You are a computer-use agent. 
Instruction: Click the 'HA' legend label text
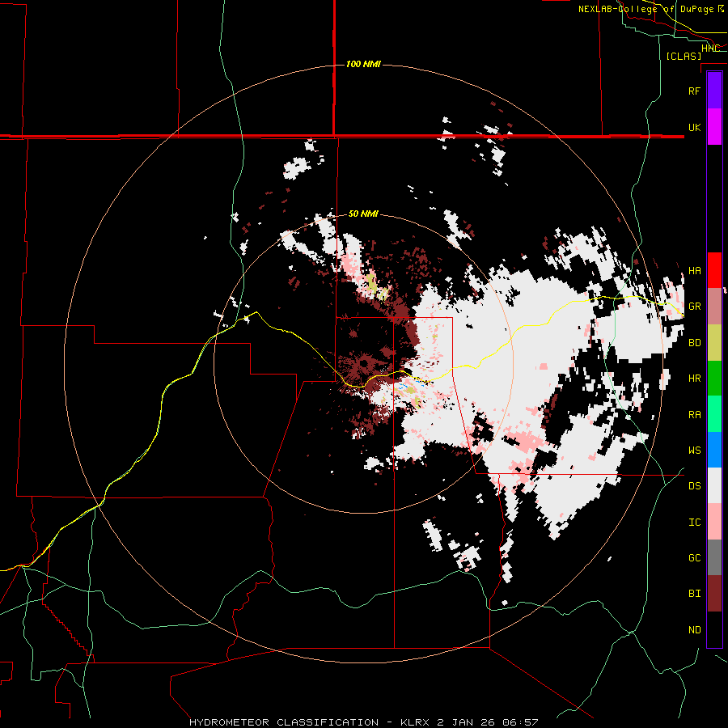point(694,270)
